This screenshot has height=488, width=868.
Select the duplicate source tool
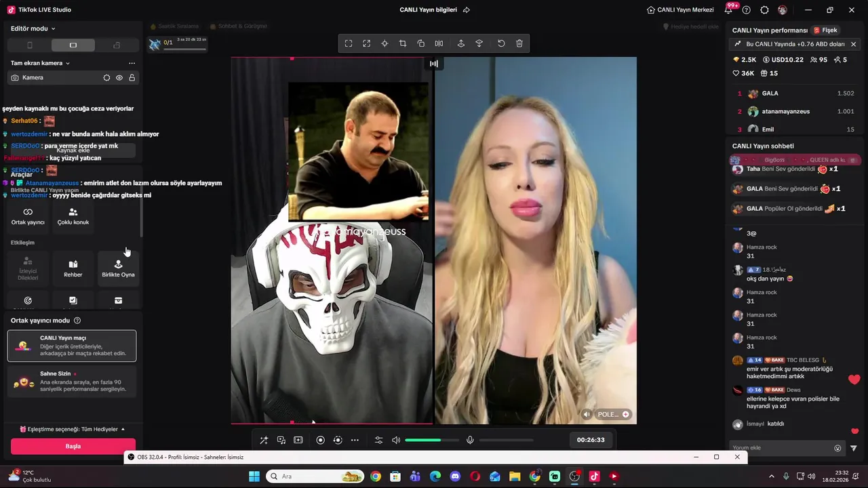point(421,43)
